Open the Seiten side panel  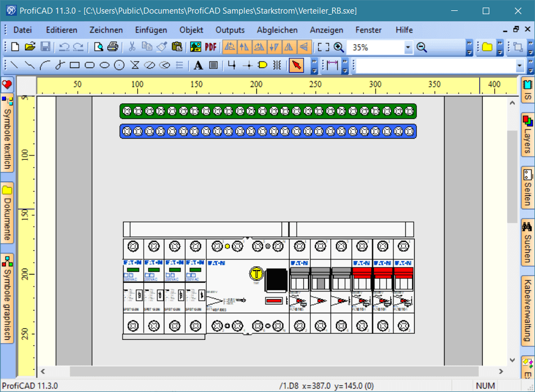(527, 187)
